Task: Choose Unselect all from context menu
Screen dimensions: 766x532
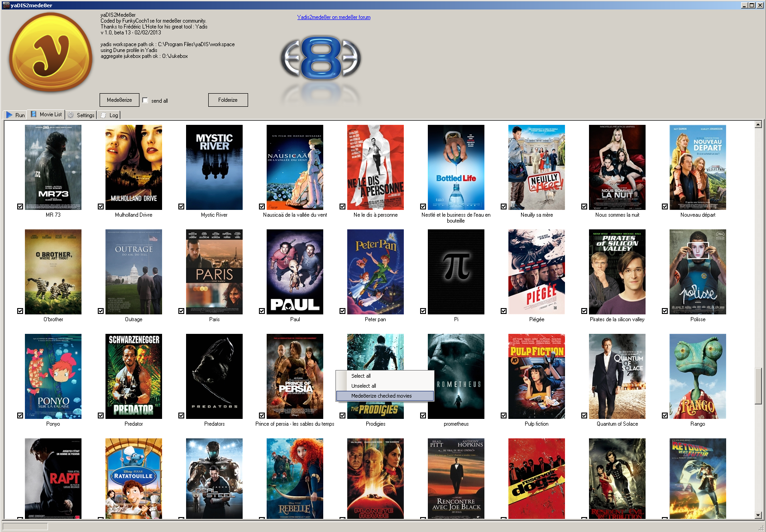Action: click(x=385, y=386)
